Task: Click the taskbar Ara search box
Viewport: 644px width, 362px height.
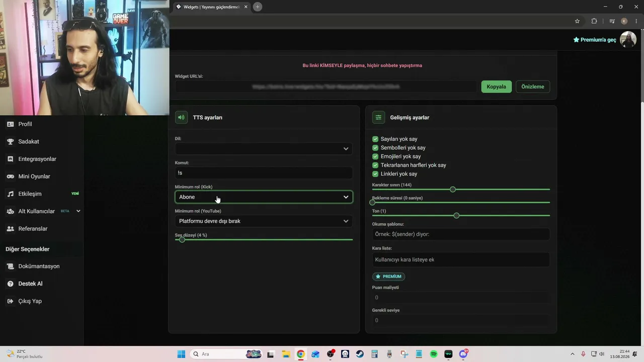Action: [226, 354]
